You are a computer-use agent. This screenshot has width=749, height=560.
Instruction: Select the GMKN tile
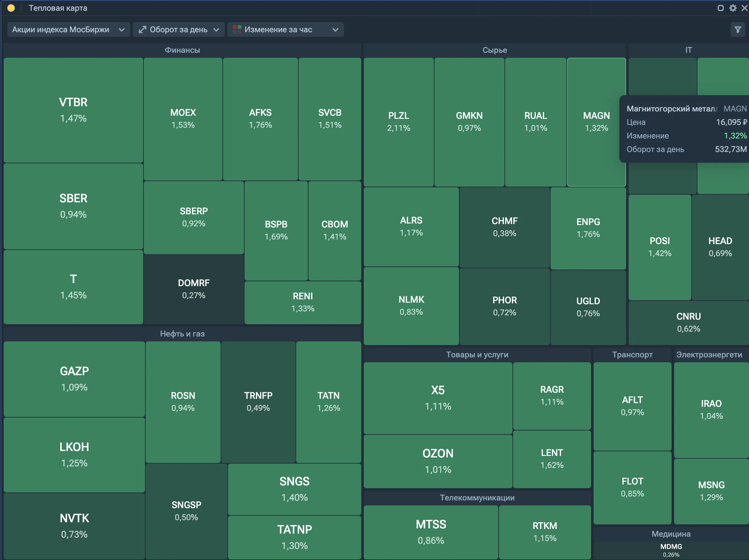point(469,122)
